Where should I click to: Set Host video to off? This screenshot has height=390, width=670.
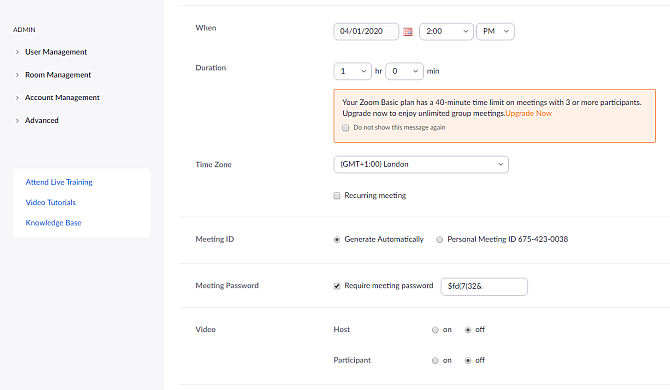tap(468, 330)
